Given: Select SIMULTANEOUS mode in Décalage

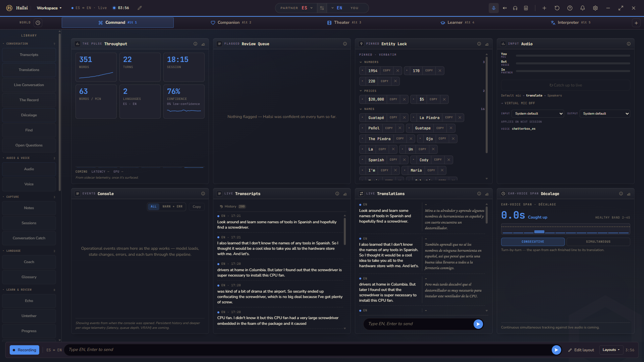Looking at the screenshot, I should (598, 242).
